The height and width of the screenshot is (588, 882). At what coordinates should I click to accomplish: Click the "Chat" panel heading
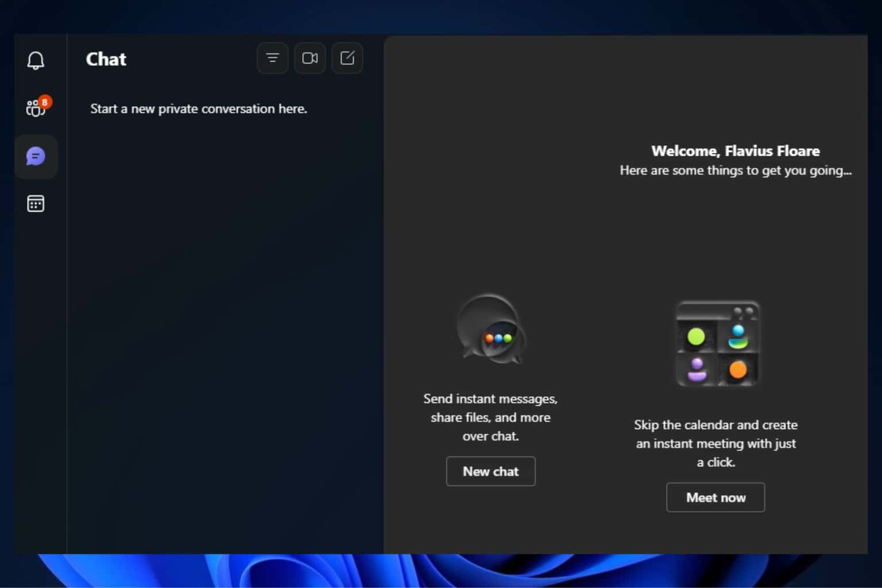pos(106,59)
